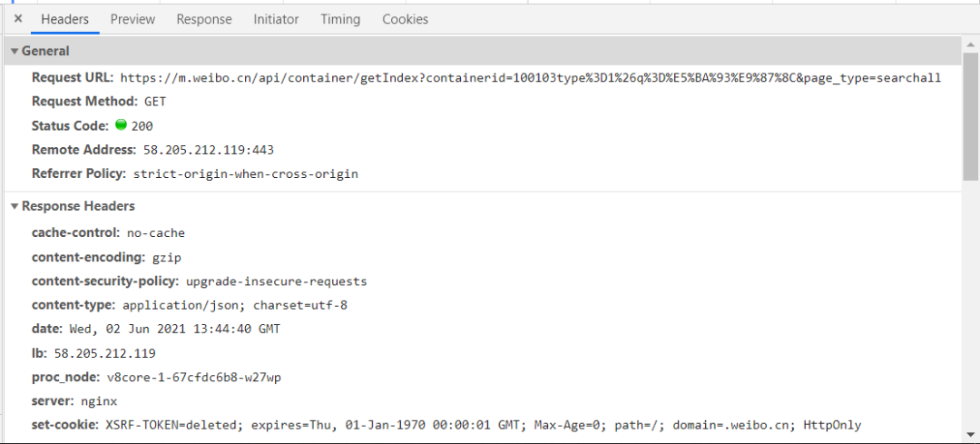Select the Initiator tab
The image size is (980, 444).
click(x=276, y=19)
